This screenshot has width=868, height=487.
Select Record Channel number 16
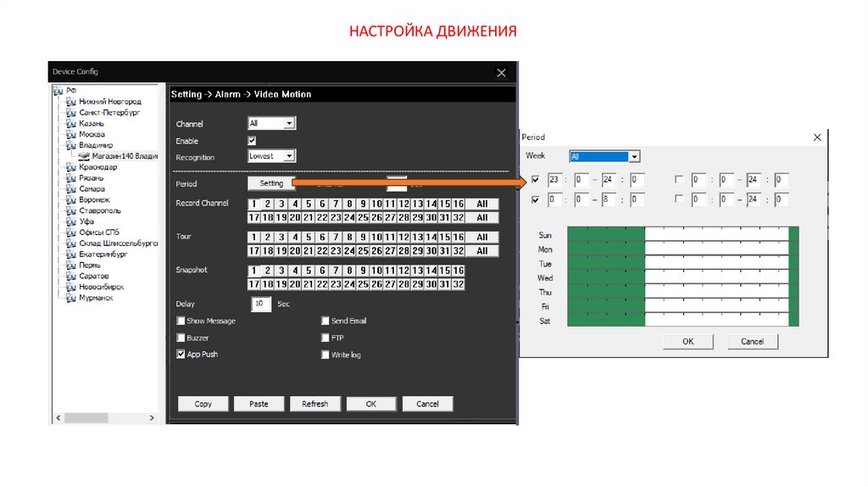459,204
